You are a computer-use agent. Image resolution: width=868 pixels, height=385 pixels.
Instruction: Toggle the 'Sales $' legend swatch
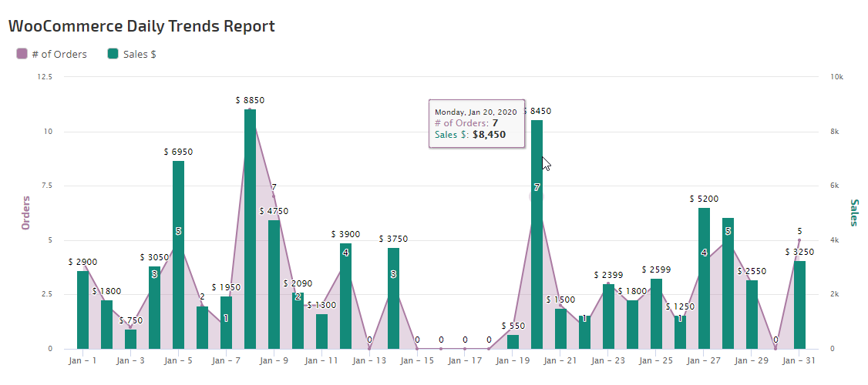click(x=113, y=54)
